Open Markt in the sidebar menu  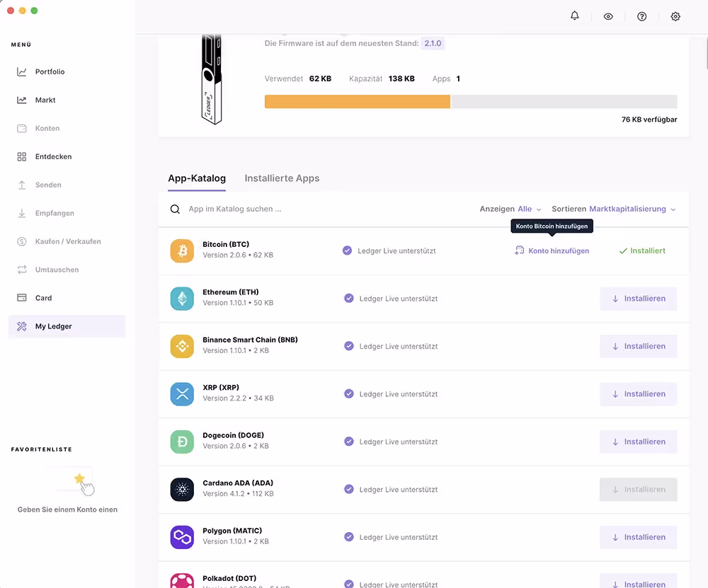pyautogui.click(x=67, y=100)
